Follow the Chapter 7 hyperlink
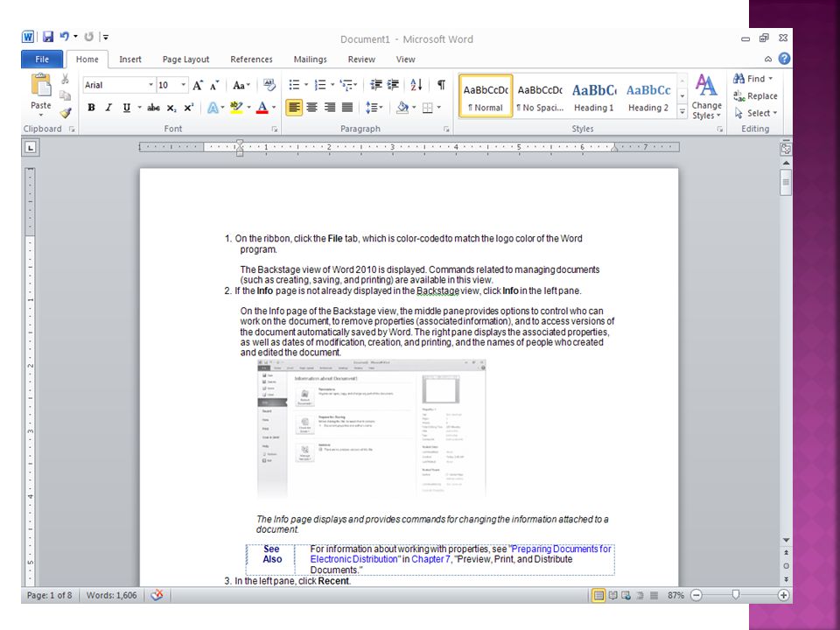Screen dimensions: 840x630 pyautogui.click(x=430, y=559)
